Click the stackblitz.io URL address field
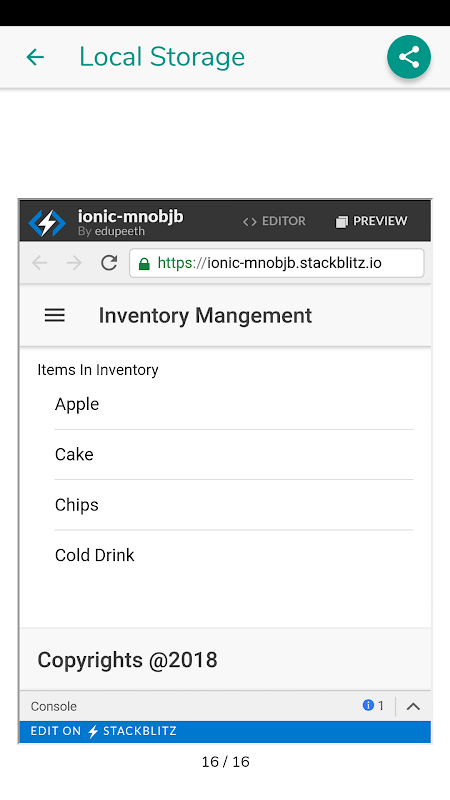Image resolution: width=450 pixels, height=800 pixels. point(277,263)
